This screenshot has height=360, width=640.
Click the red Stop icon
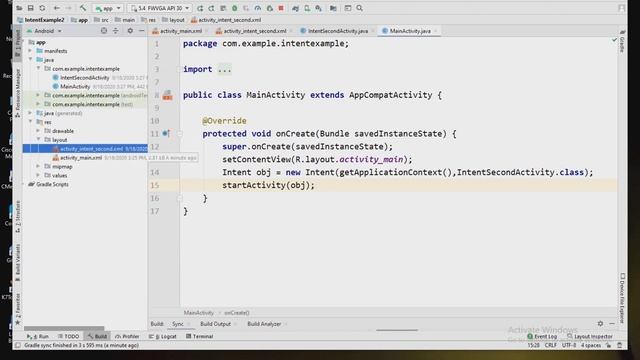click(281, 8)
